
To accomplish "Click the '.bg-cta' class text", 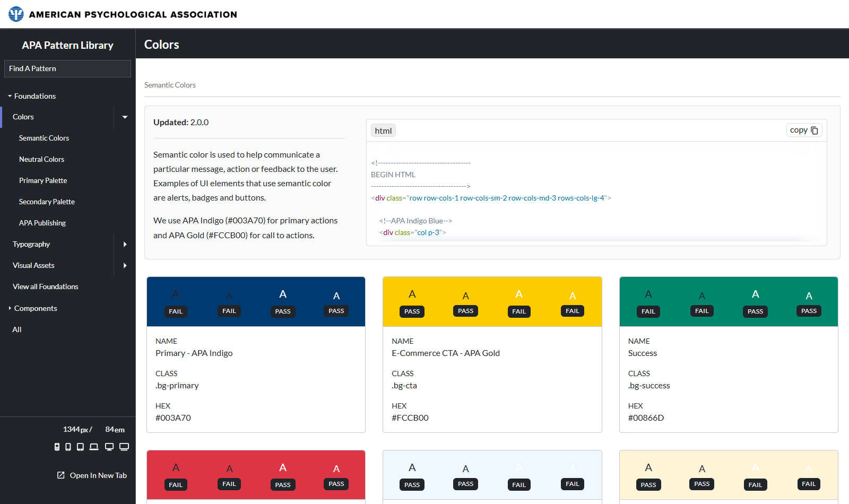I will pos(404,386).
